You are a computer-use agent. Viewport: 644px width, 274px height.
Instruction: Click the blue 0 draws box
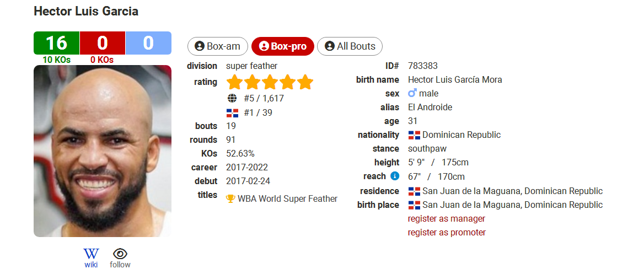tap(148, 43)
